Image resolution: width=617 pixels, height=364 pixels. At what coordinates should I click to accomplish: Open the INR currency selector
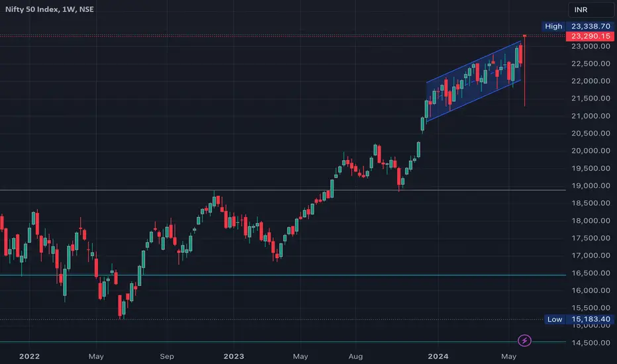(x=591, y=9)
